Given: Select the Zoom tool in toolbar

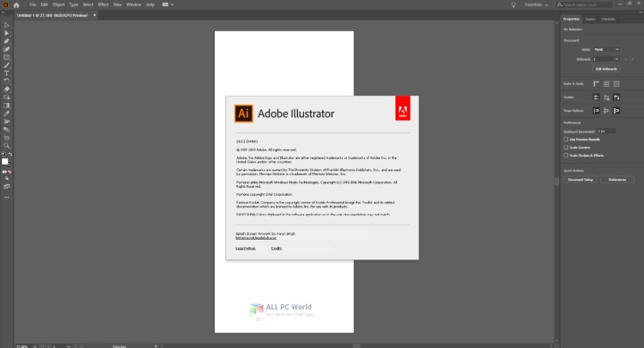Looking at the screenshot, I should pyautogui.click(x=6, y=146).
